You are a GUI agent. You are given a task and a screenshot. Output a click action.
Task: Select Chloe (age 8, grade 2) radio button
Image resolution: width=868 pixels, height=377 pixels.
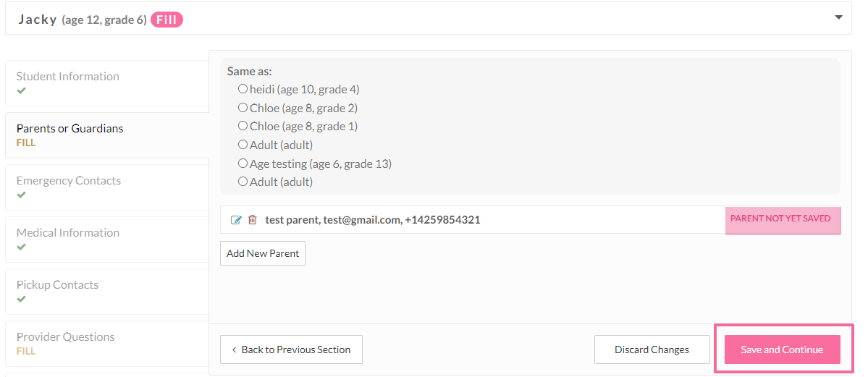point(243,108)
